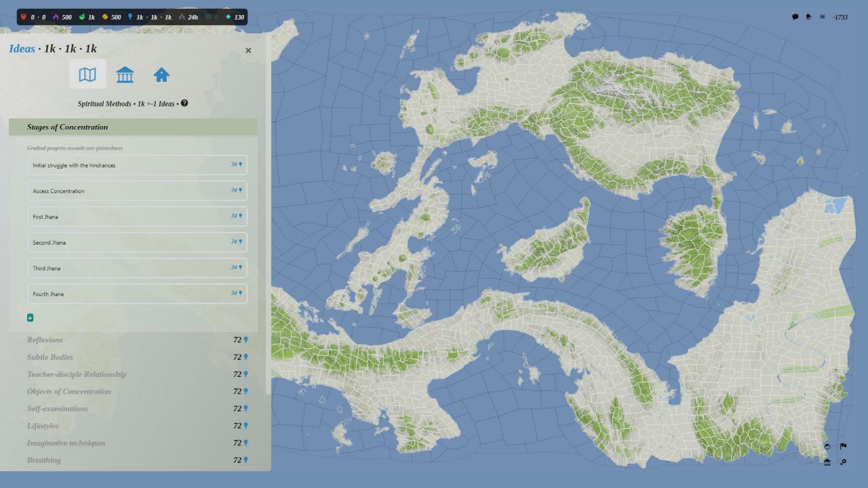Click the gears icon at bottom right

click(x=843, y=462)
